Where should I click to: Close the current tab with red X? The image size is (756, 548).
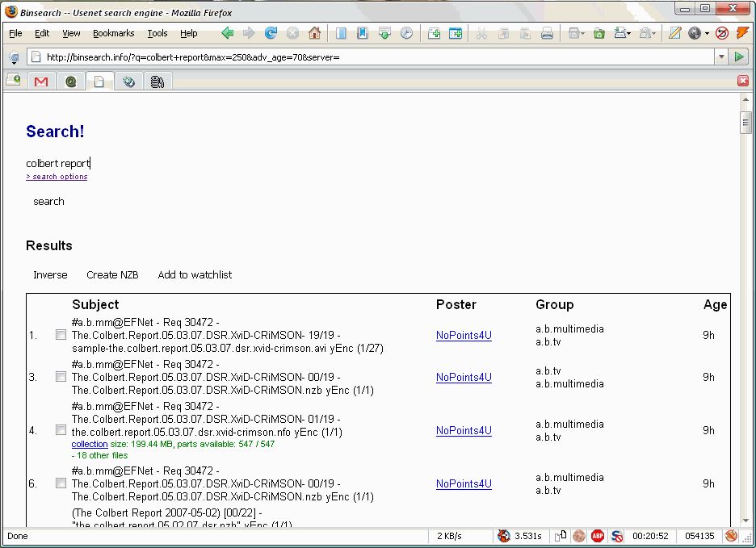click(743, 81)
